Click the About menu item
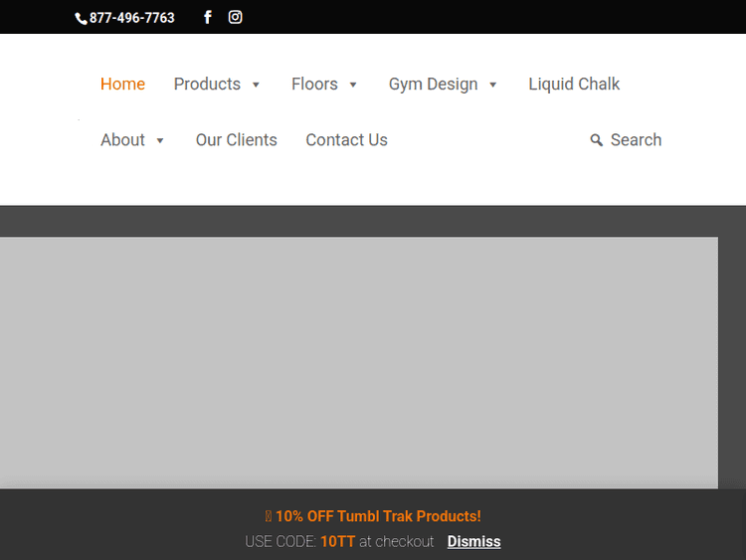Image resolution: width=746 pixels, height=560 pixels. [122, 140]
